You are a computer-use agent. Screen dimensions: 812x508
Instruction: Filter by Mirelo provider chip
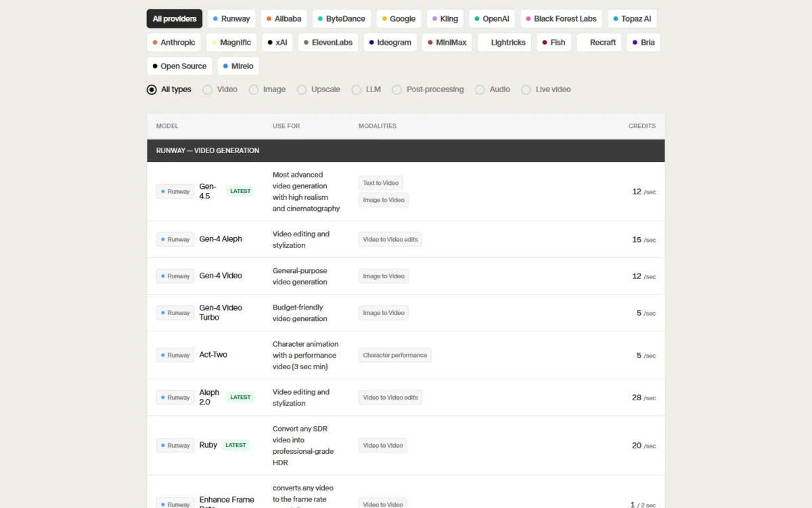pyautogui.click(x=238, y=66)
